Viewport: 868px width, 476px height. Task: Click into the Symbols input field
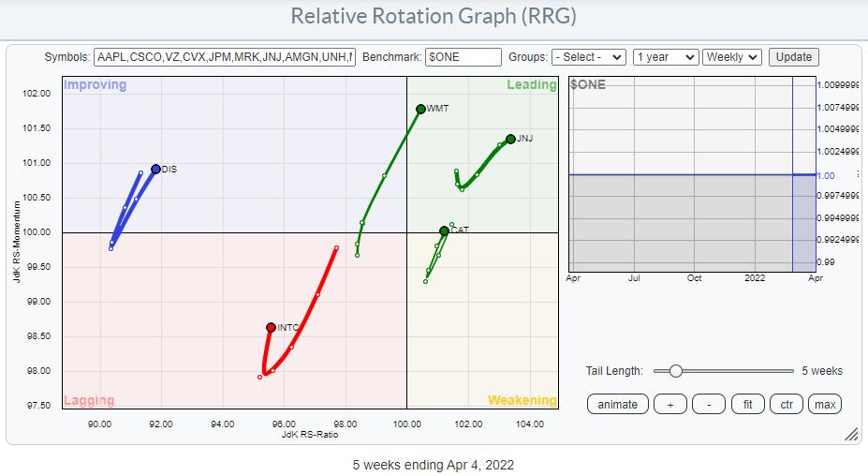pyautogui.click(x=224, y=57)
